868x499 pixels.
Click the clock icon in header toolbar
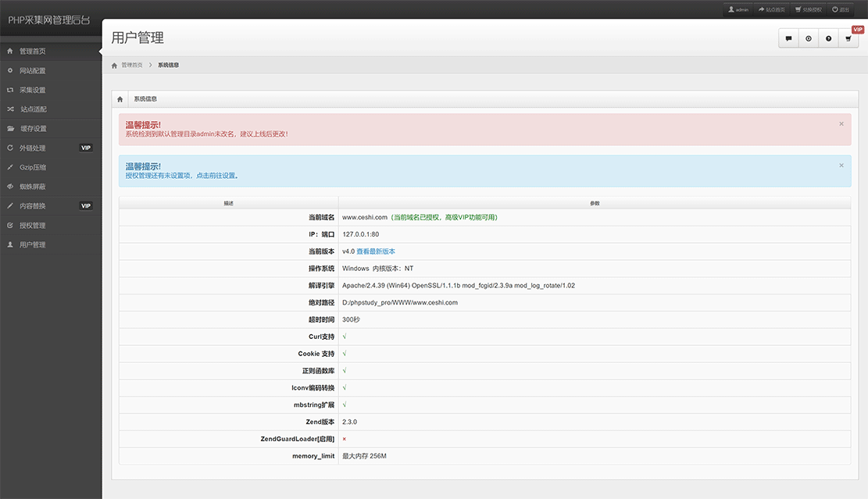click(x=809, y=38)
